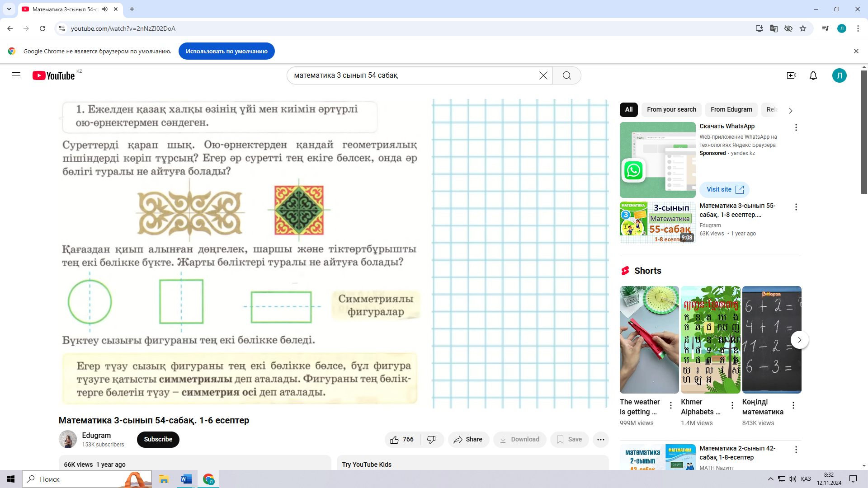Open Microsoft Word from taskbar

pyautogui.click(x=186, y=479)
